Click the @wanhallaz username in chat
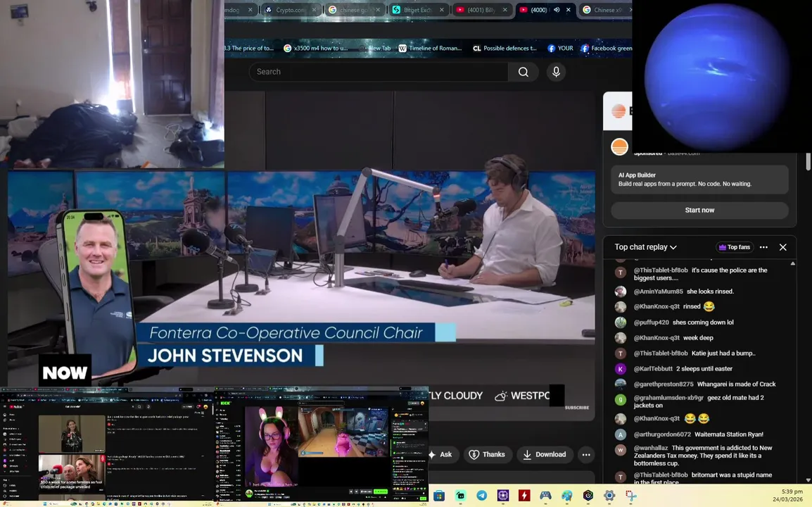 point(650,448)
